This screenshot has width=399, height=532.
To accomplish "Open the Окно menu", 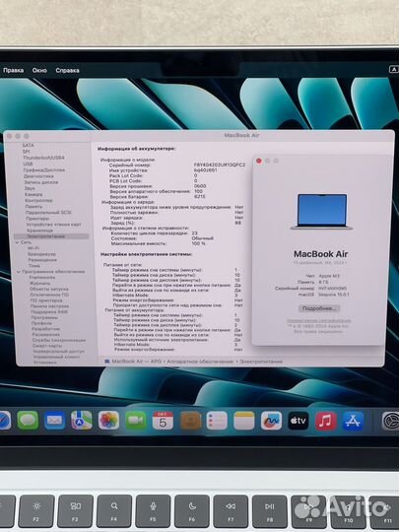I will click(39, 70).
